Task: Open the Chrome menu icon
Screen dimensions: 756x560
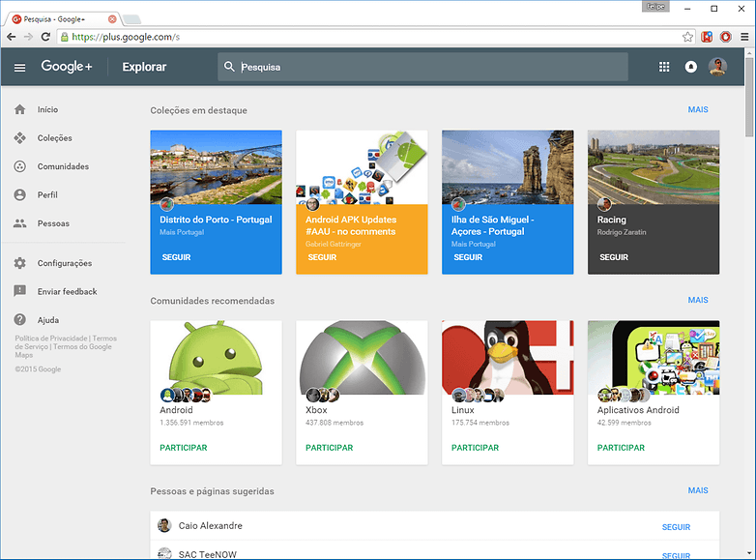Action: [x=744, y=37]
